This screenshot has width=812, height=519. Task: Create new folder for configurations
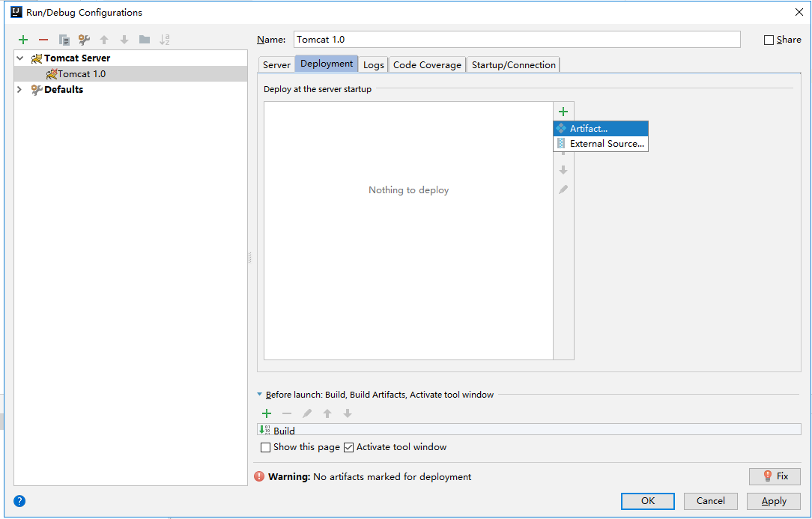point(145,40)
